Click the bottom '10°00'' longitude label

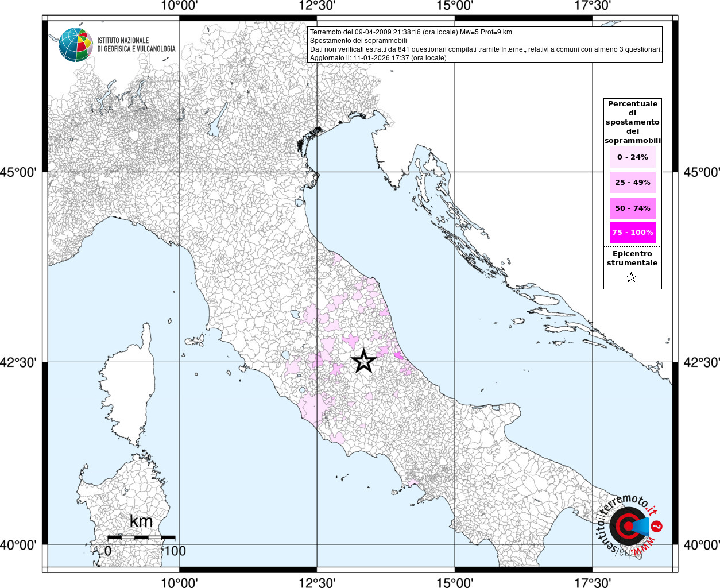point(180,582)
